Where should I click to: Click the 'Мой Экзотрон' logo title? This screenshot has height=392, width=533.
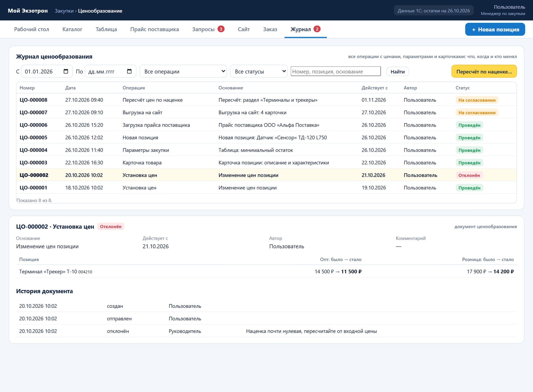tap(28, 11)
